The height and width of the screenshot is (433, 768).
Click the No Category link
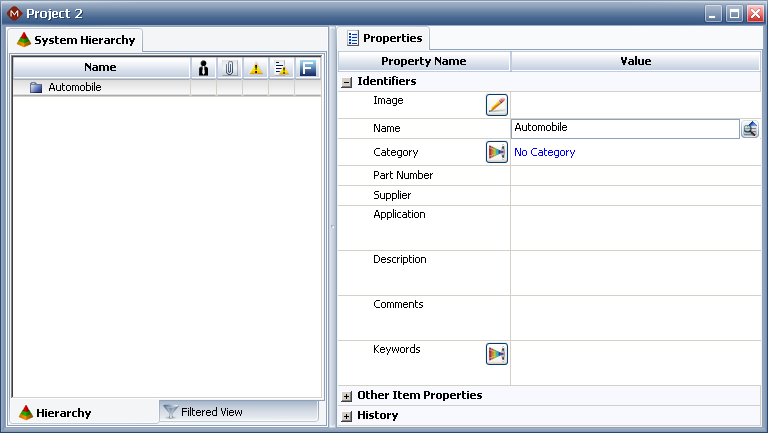[x=544, y=153]
